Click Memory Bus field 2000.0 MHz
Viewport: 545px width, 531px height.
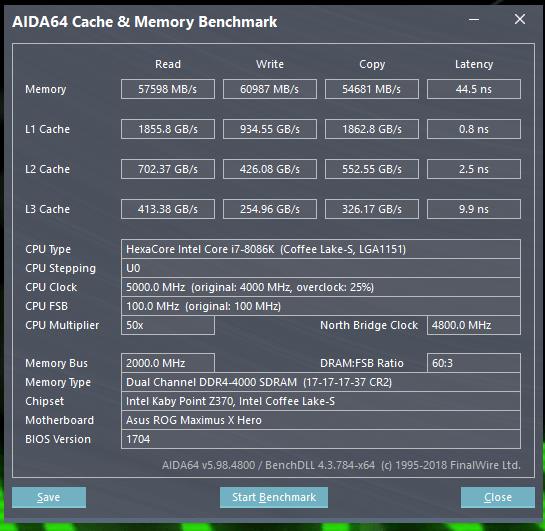coord(168,363)
